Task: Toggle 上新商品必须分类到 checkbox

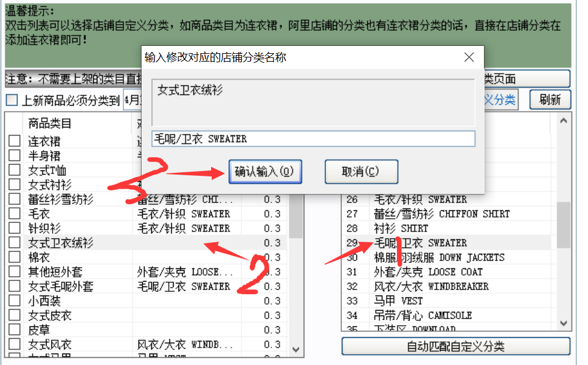Action: (x=11, y=100)
